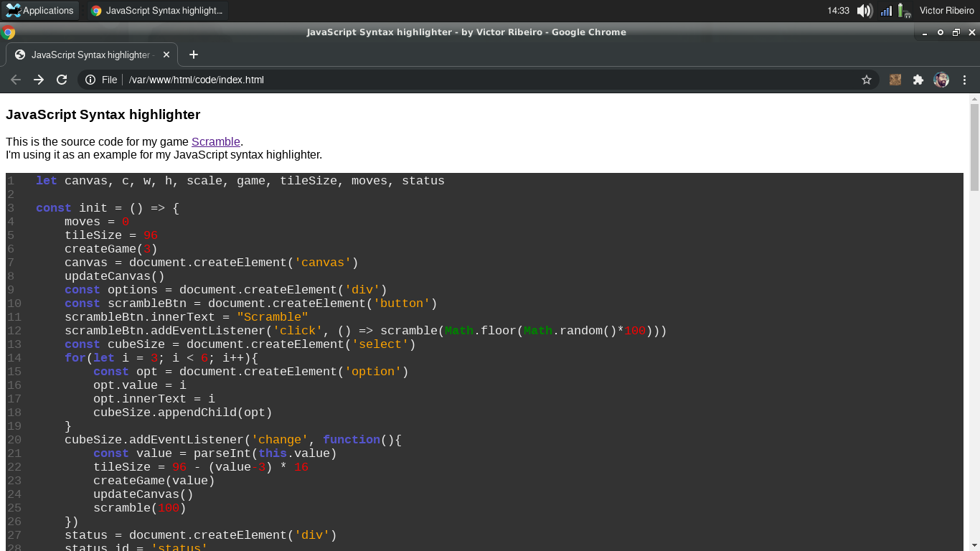The width and height of the screenshot is (980, 551).
Task: Open the Victor Ribeiro user menu
Action: [946, 10]
